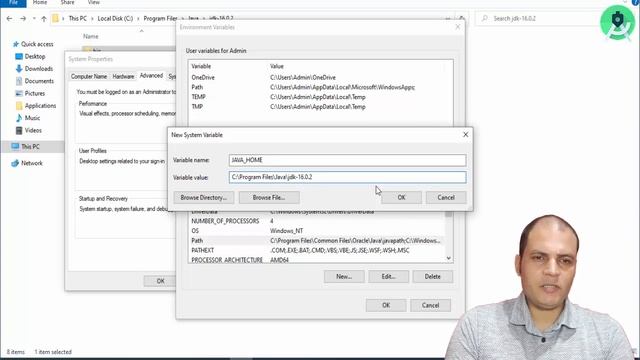Select OS system variable row
Image resolution: width=640 pixels, height=360 pixels.
coord(317,231)
